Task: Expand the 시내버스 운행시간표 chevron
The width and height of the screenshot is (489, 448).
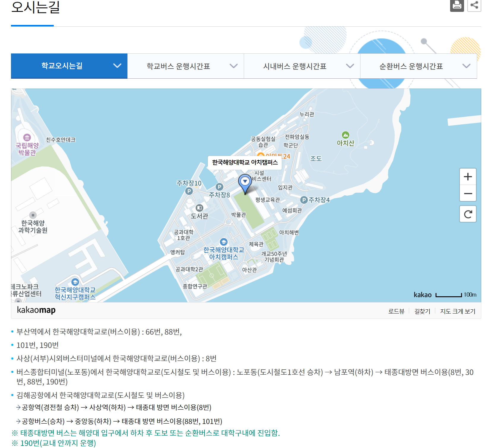Action: pyautogui.click(x=350, y=66)
